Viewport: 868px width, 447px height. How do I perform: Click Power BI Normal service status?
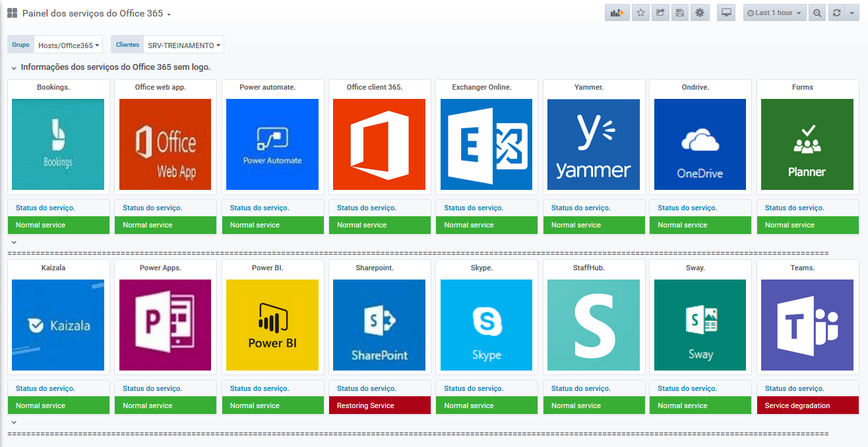pos(272,405)
